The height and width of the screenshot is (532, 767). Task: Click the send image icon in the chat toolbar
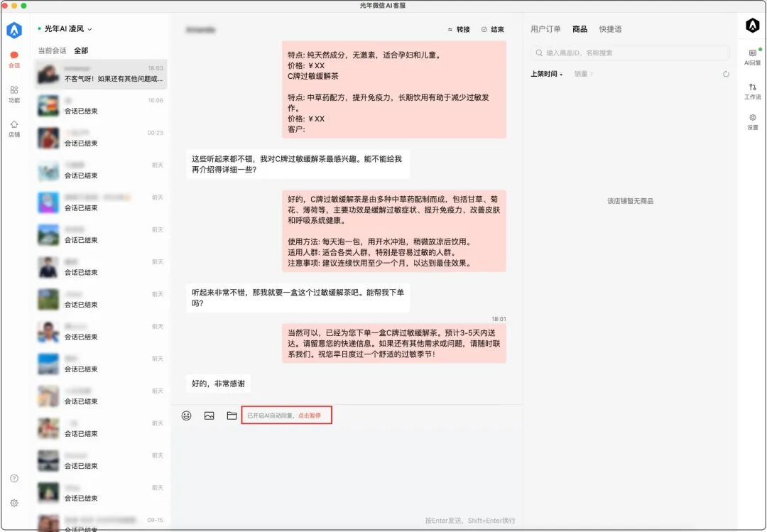(209, 416)
